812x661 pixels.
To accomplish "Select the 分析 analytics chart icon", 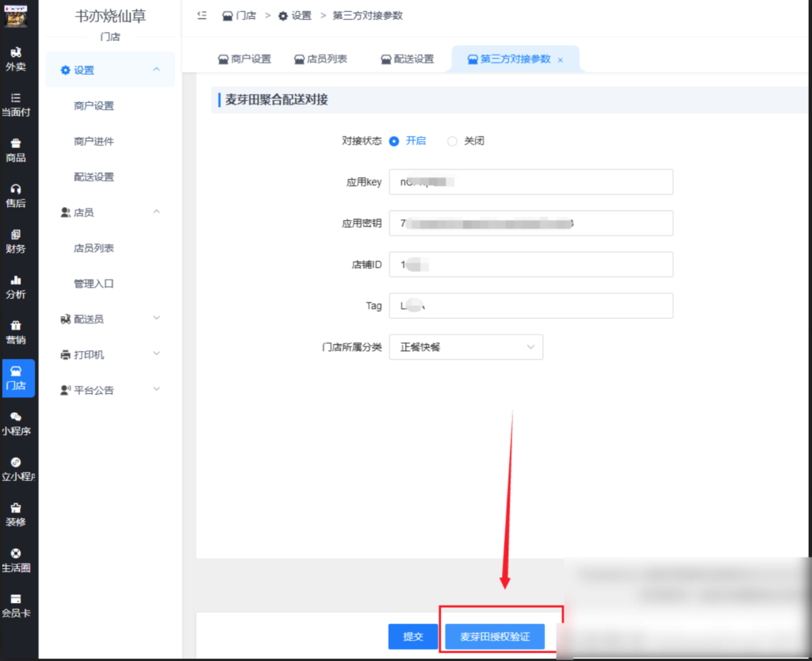I will [17, 287].
